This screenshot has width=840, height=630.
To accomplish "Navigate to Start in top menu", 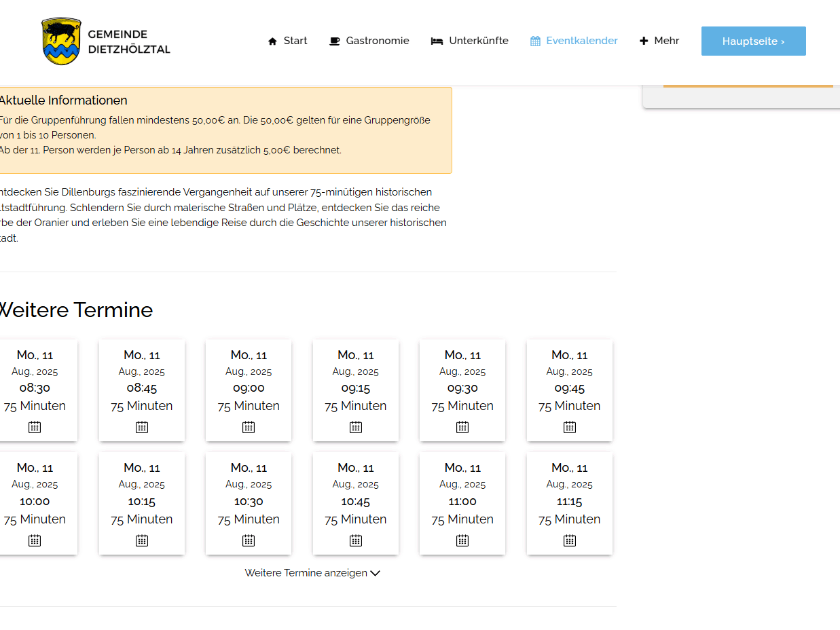I will click(x=295, y=41).
